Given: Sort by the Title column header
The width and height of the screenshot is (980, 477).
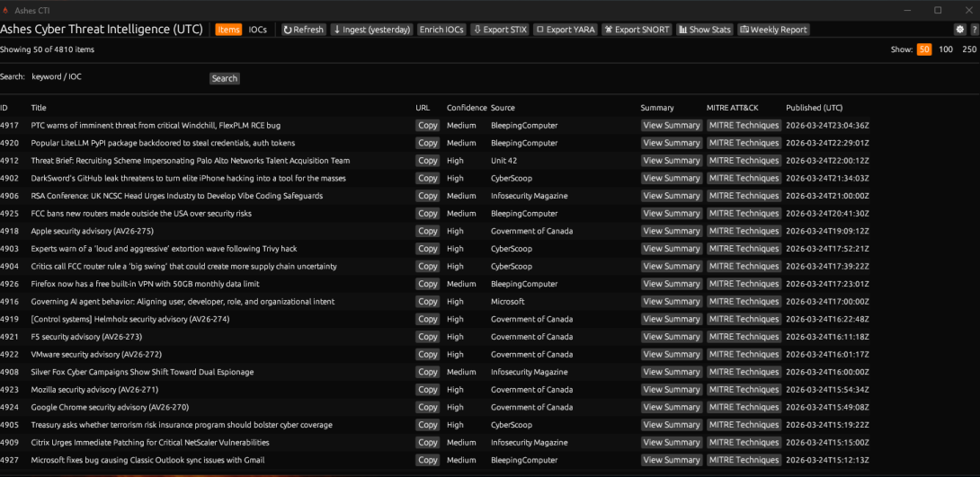Looking at the screenshot, I should click(x=39, y=108).
